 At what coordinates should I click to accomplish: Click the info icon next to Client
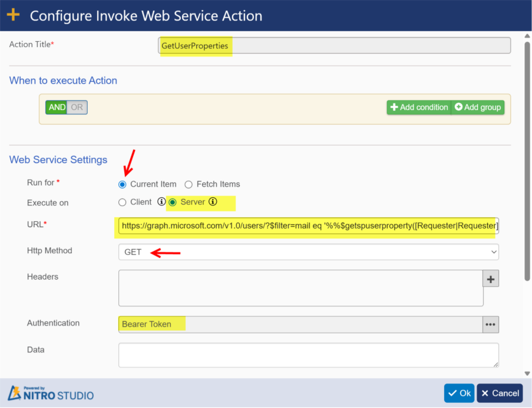pos(161,202)
